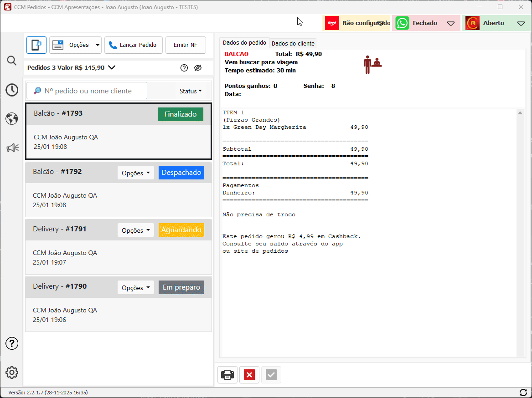The height and width of the screenshot is (398, 532).
Task: Click the gray checkmark confirm button
Action: pyautogui.click(x=271, y=375)
